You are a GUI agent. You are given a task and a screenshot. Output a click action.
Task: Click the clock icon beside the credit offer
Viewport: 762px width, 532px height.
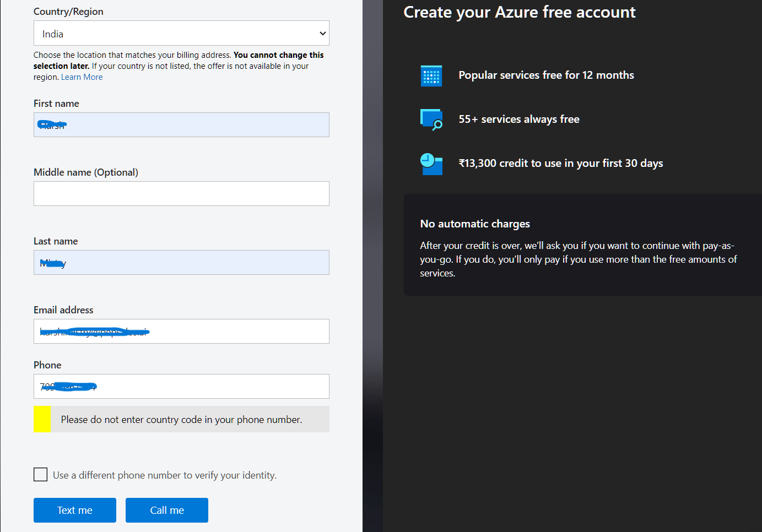point(431,163)
